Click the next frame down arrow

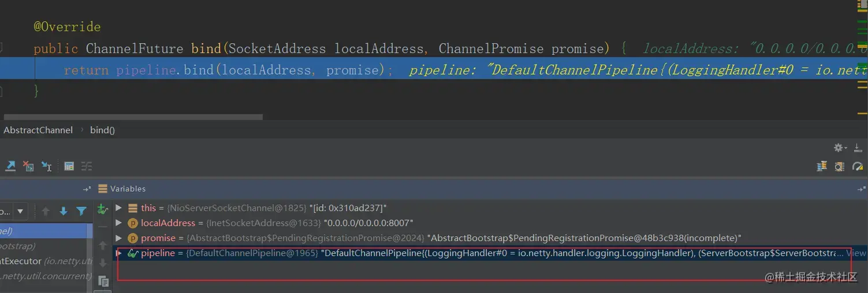click(64, 211)
